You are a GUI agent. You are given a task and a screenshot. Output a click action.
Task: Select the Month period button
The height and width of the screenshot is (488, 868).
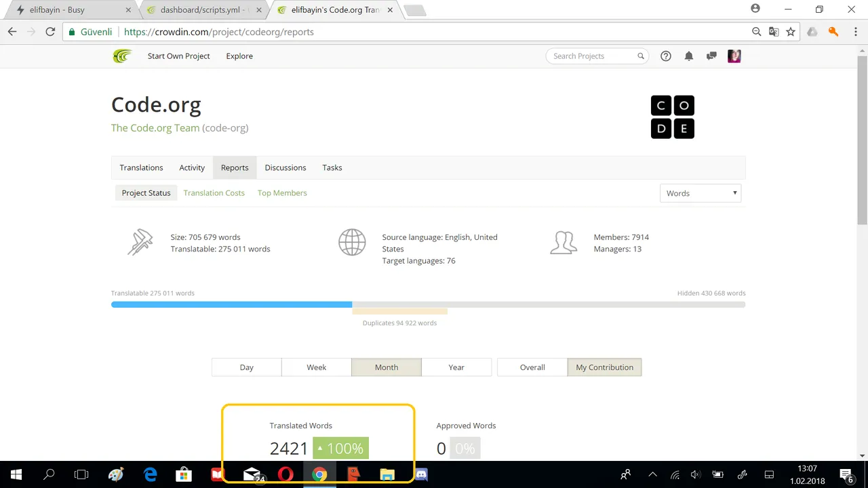(387, 367)
